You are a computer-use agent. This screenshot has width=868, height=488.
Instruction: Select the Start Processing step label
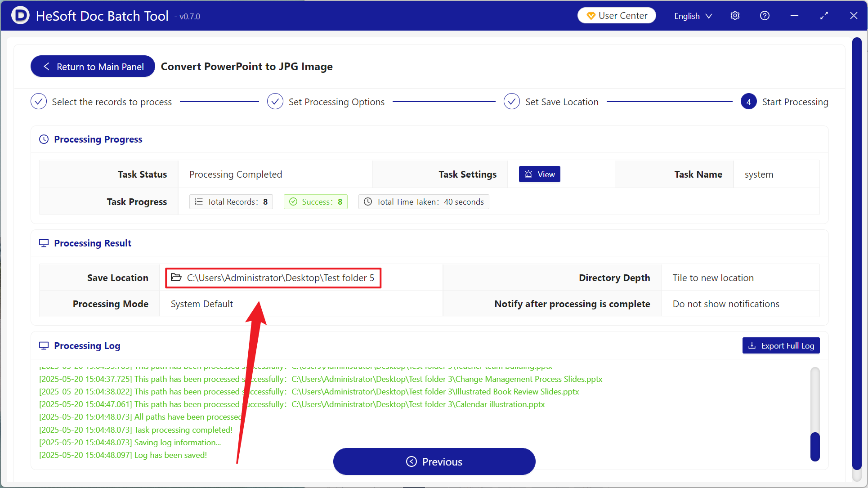(x=795, y=102)
